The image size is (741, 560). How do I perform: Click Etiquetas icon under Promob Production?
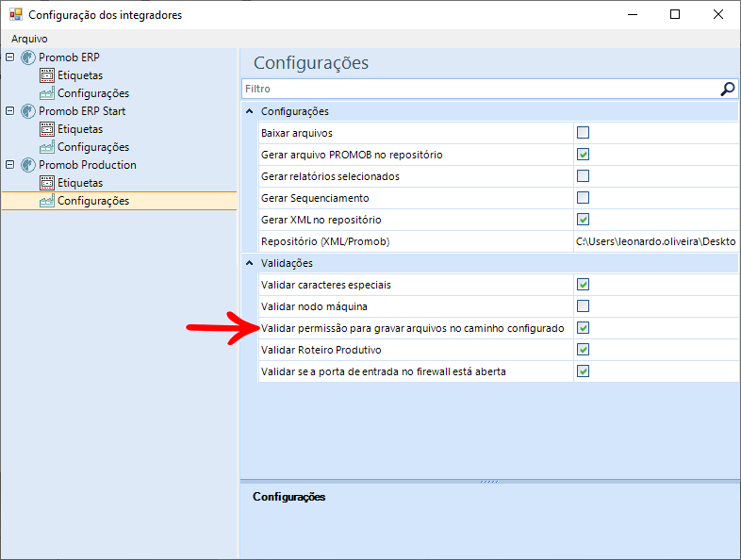(x=47, y=183)
